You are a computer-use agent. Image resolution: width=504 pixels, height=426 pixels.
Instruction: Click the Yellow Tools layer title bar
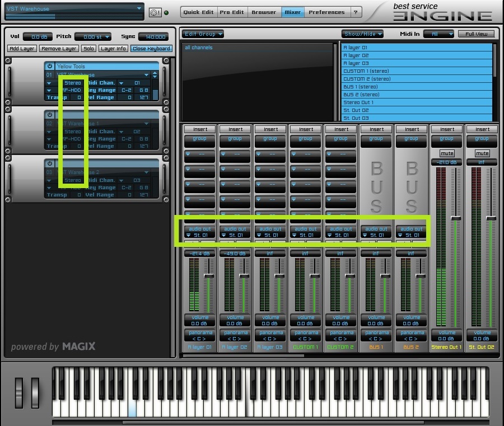tap(107, 66)
